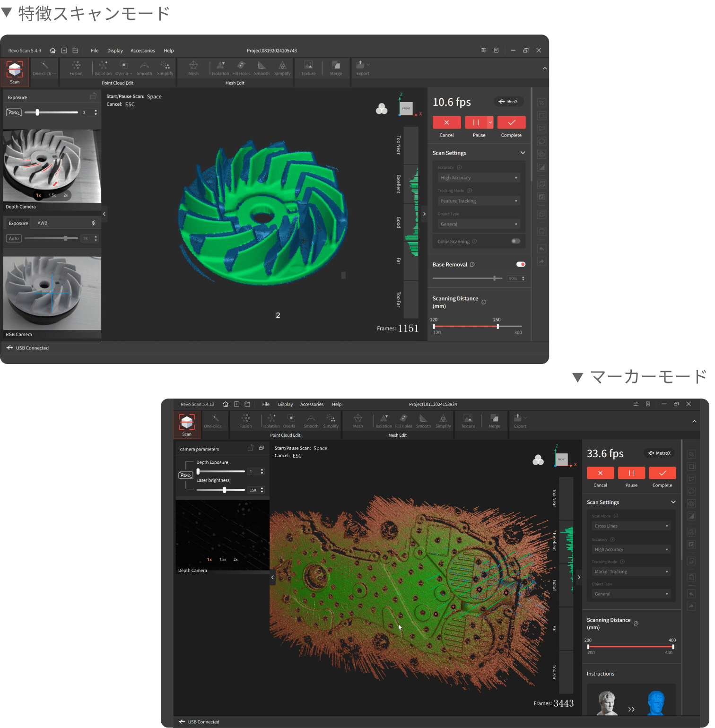Toggle Auto exposure above the RGB Camera preview

[x=14, y=239]
